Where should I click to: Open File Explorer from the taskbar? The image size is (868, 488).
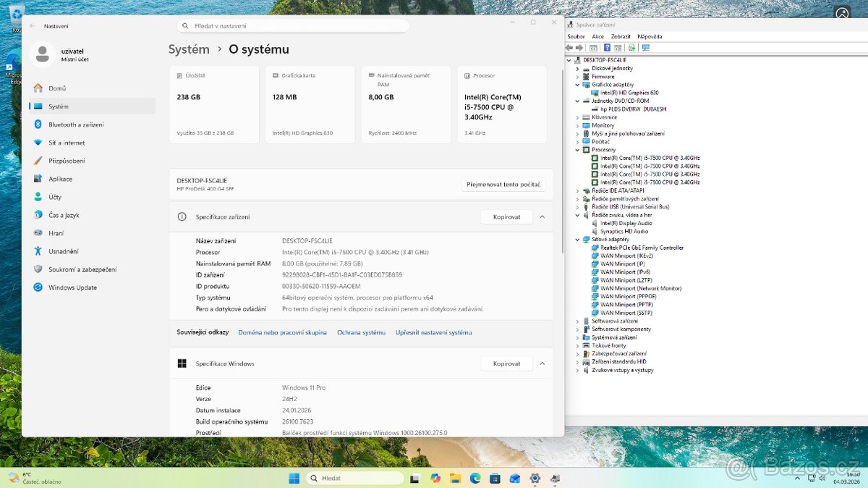click(455, 478)
